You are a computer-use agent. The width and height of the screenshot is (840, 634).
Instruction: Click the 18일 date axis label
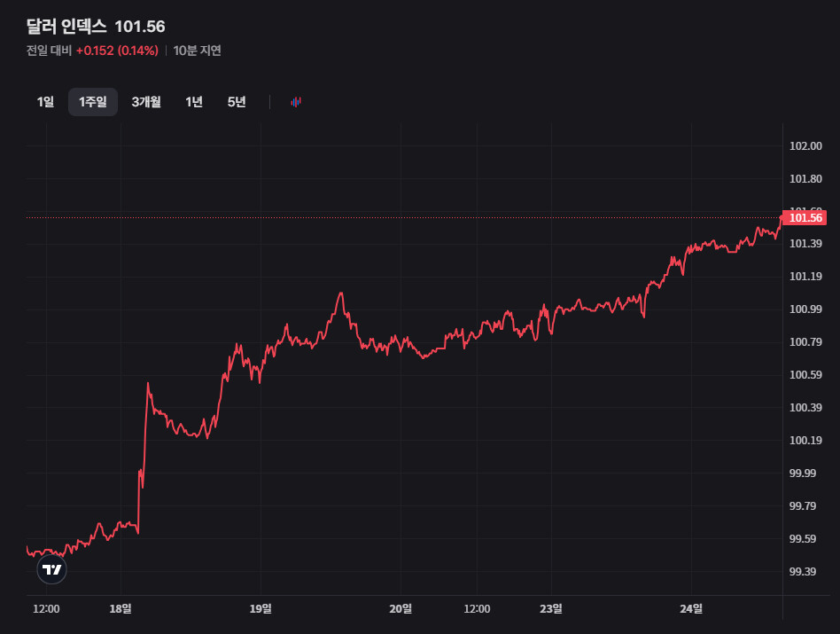(x=121, y=608)
